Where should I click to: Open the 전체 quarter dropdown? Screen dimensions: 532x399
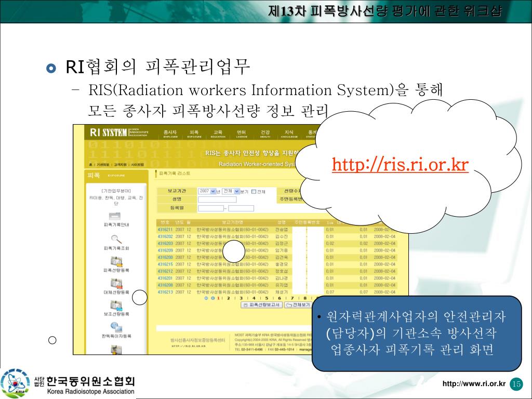[231, 191]
